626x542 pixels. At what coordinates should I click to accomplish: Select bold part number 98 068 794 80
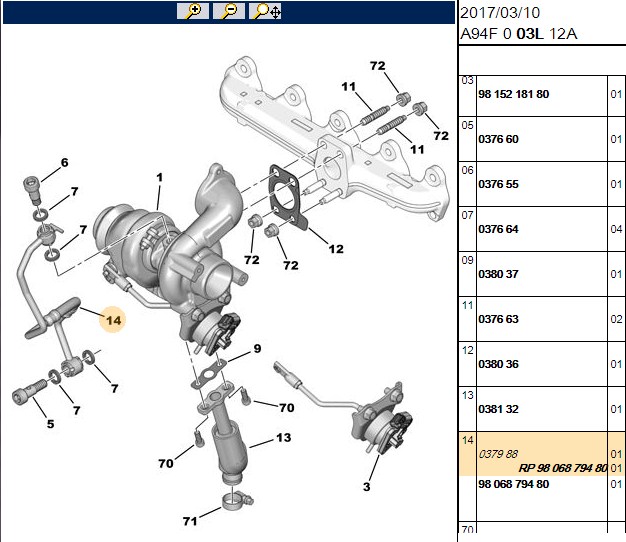tap(513, 484)
